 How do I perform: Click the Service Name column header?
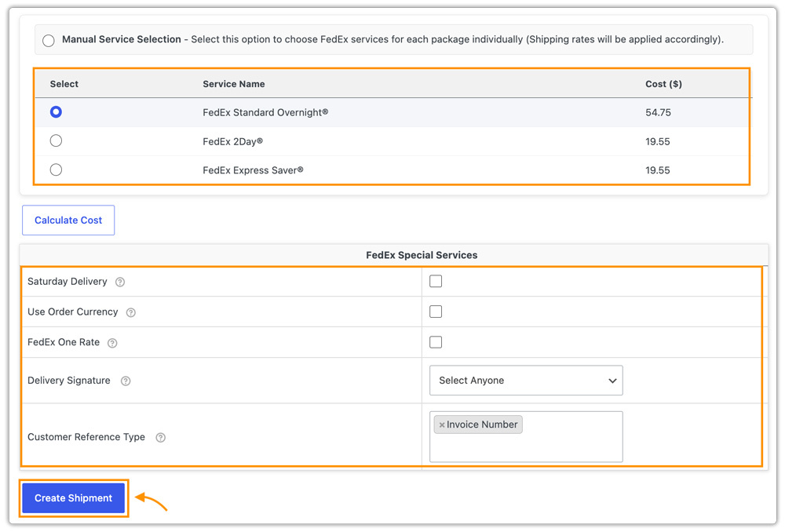pyautogui.click(x=234, y=84)
